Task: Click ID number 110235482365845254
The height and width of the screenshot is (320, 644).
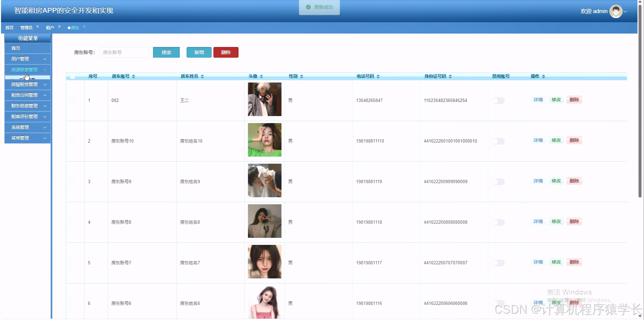Action: 445,100
